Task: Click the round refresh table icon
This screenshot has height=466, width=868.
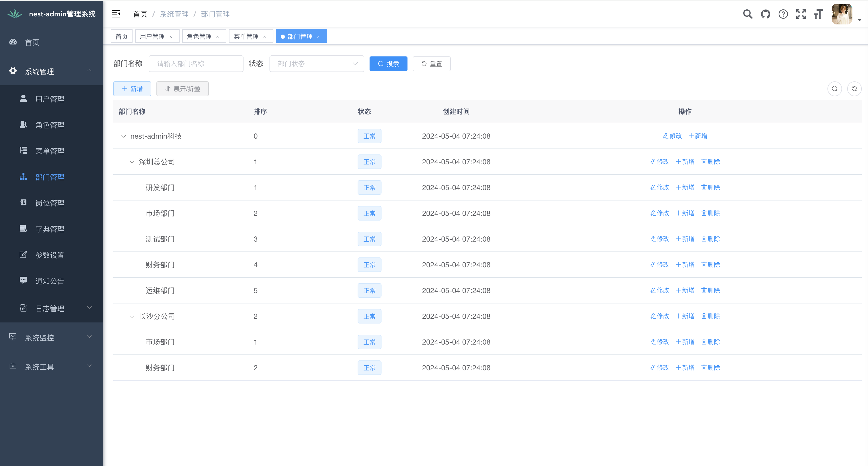Action: click(x=854, y=89)
